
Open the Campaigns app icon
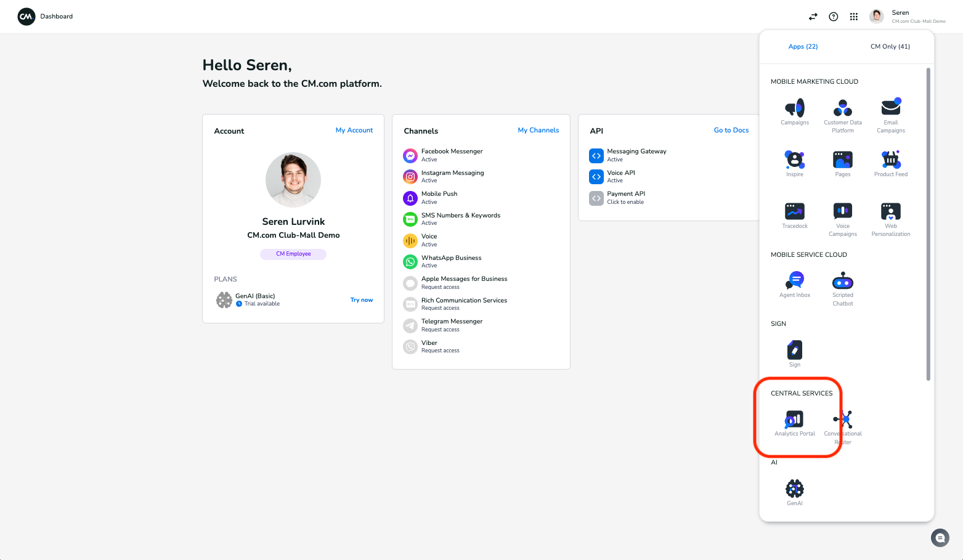pos(794,108)
